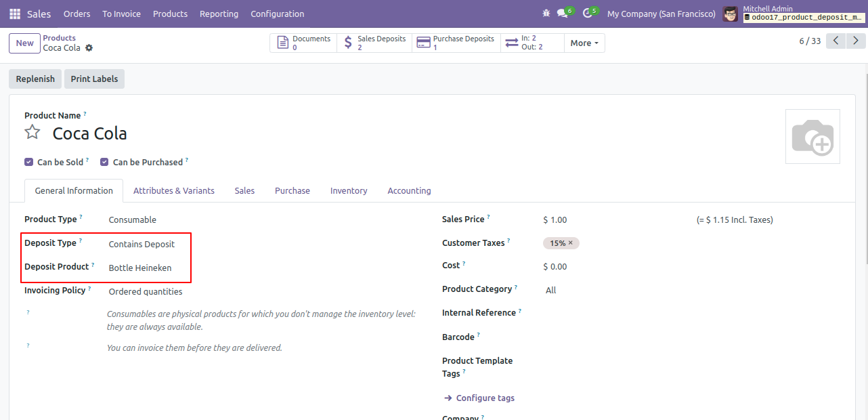Open the Products menu
The image size is (868, 420).
point(170,14)
